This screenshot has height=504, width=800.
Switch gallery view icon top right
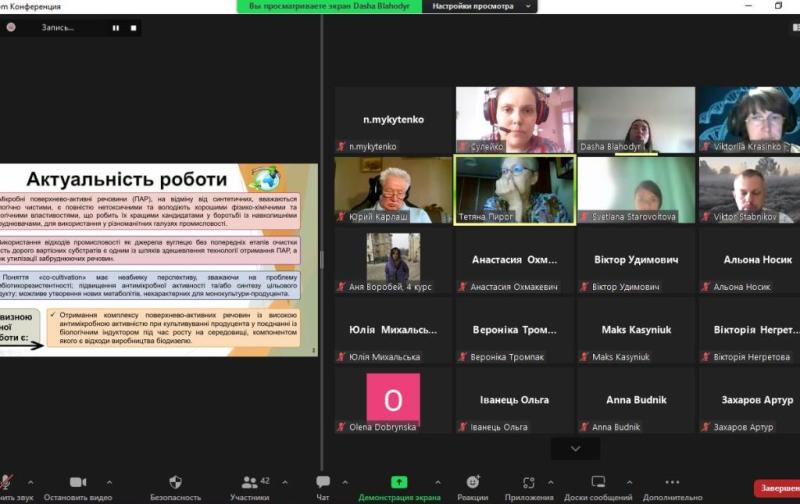[796, 28]
